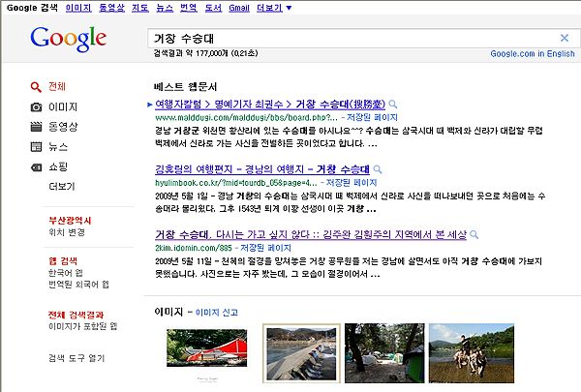
Task: Open 동영상 in the top navigation bar
Action: (x=111, y=8)
